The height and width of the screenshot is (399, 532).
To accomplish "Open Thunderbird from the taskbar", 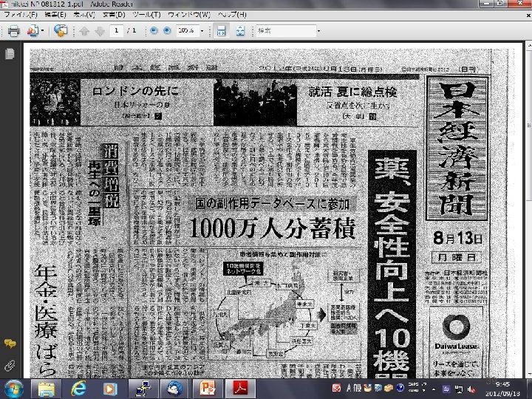I will pyautogui.click(x=174, y=389).
